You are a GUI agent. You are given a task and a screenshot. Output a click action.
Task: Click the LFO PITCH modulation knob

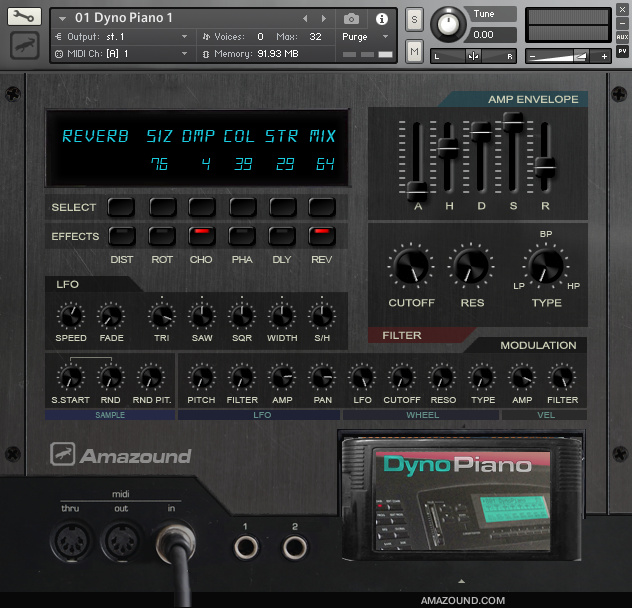coord(202,378)
